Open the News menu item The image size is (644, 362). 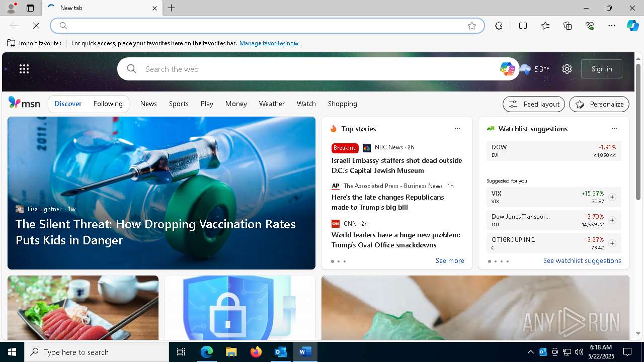tap(148, 104)
